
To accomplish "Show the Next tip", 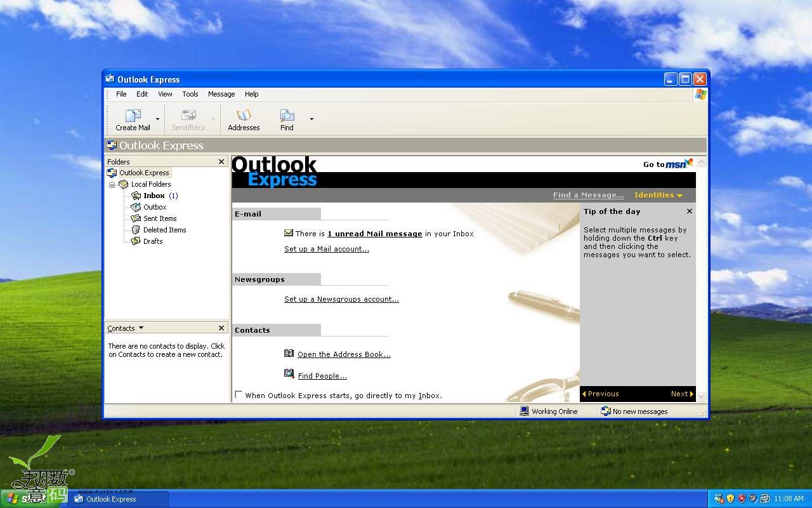I will 683,394.
